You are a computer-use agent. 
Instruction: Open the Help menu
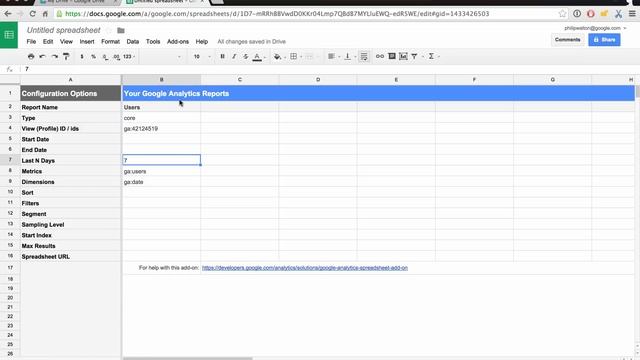pos(202,42)
